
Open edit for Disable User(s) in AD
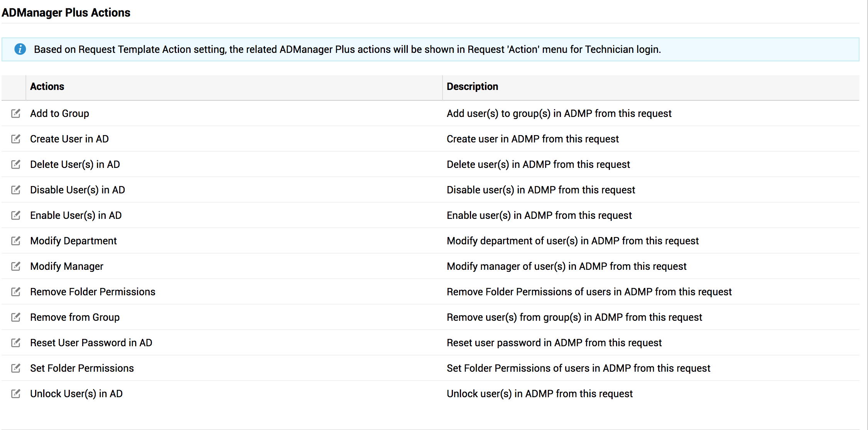coord(16,190)
